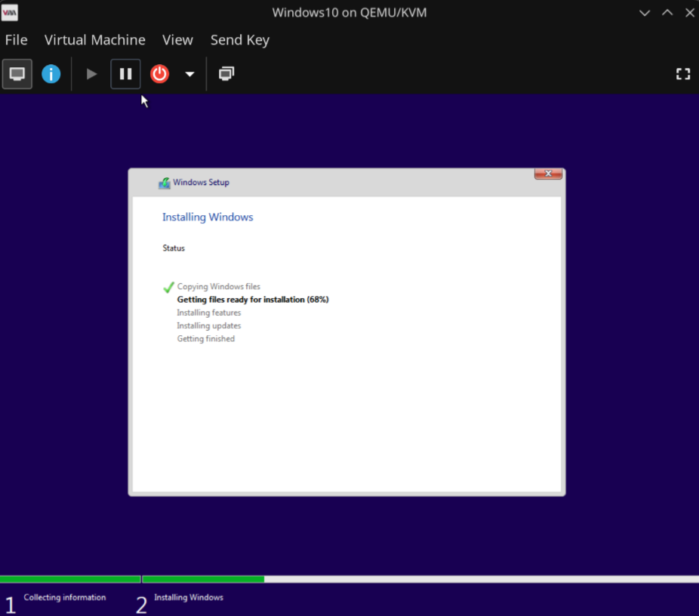The width and height of the screenshot is (699, 616).
Task: Minimize the QEMU/KVM viewer window
Action: click(x=645, y=13)
